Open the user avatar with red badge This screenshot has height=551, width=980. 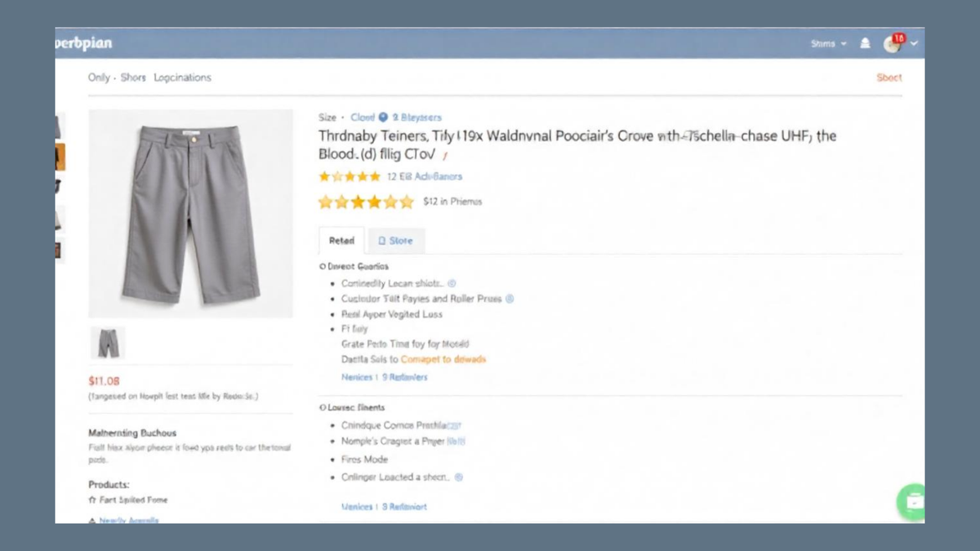(893, 43)
